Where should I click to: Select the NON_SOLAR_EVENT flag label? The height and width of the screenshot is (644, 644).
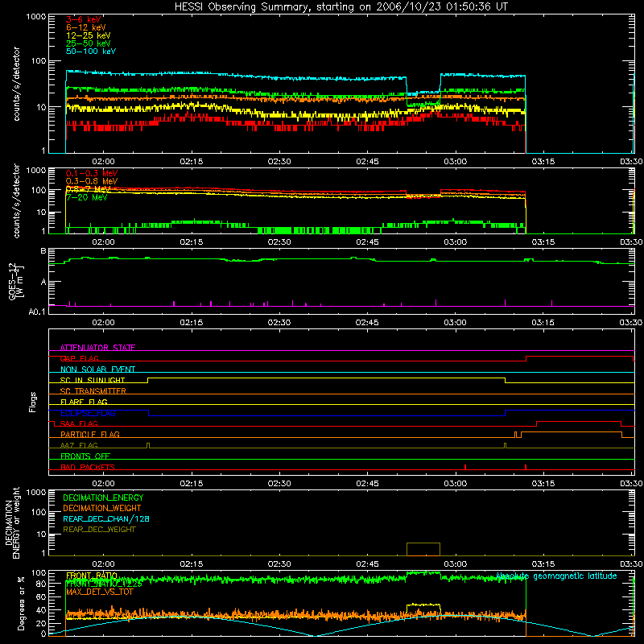(97, 369)
